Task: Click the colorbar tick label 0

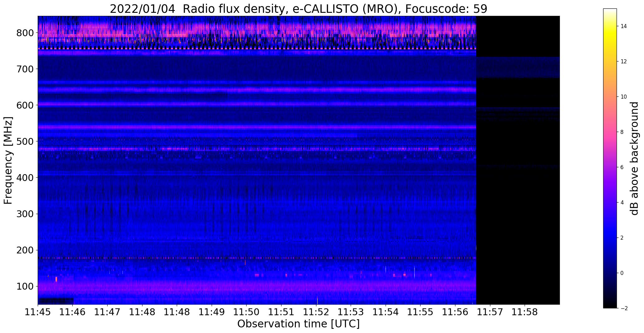Action: (622, 273)
